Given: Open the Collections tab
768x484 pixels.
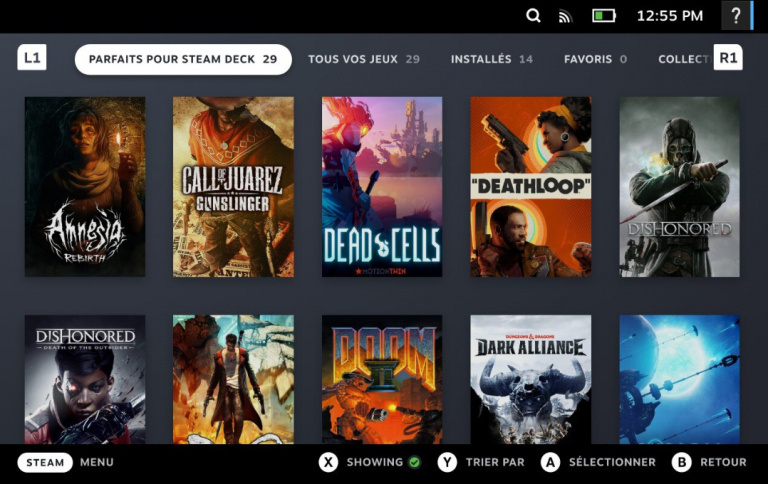Looking at the screenshot, I should point(685,59).
